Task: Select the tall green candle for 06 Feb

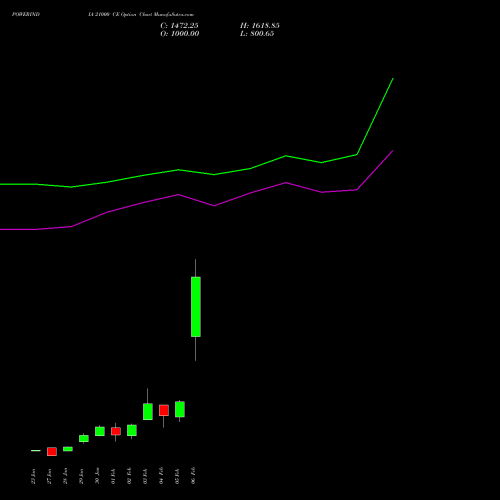Action: (x=196, y=307)
